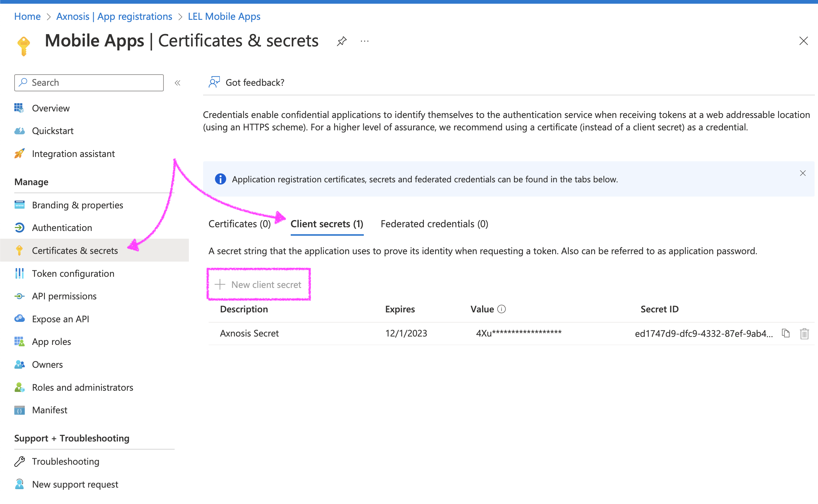The image size is (818, 504).
Task: Open API permissions in the Manage menu
Action: pyautogui.click(x=64, y=296)
